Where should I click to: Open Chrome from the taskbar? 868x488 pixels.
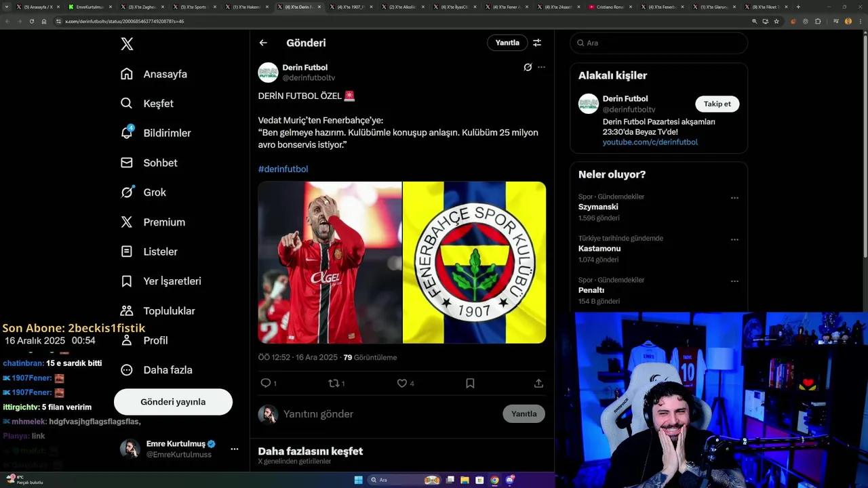click(x=494, y=480)
